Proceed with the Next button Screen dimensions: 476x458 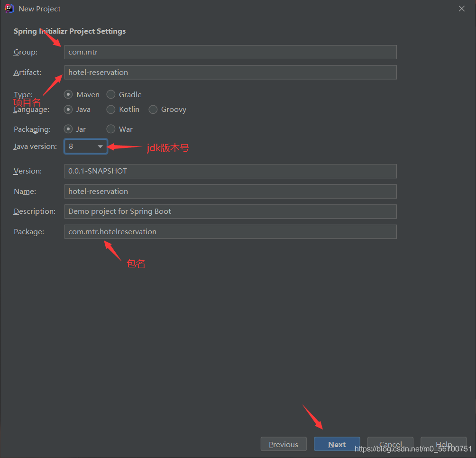337,444
